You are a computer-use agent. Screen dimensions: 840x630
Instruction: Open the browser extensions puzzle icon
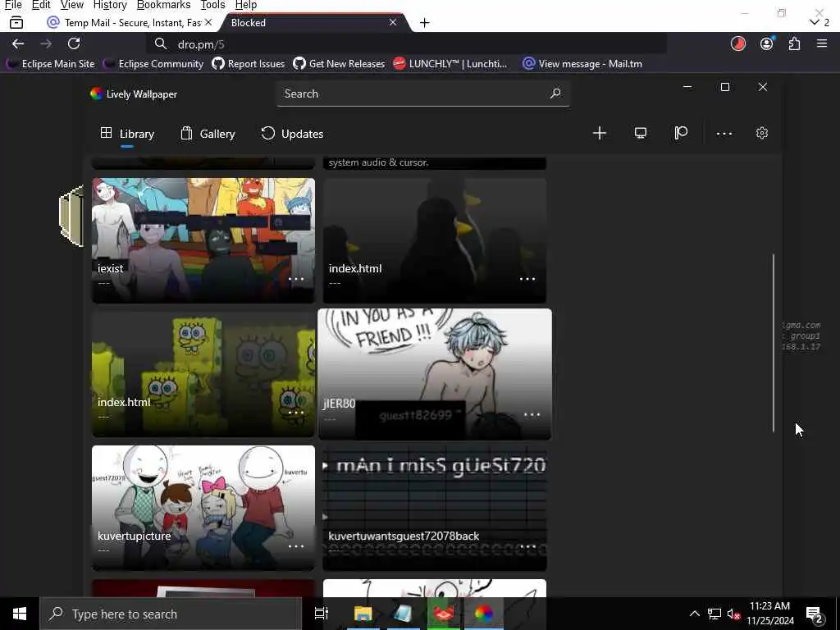pos(794,44)
